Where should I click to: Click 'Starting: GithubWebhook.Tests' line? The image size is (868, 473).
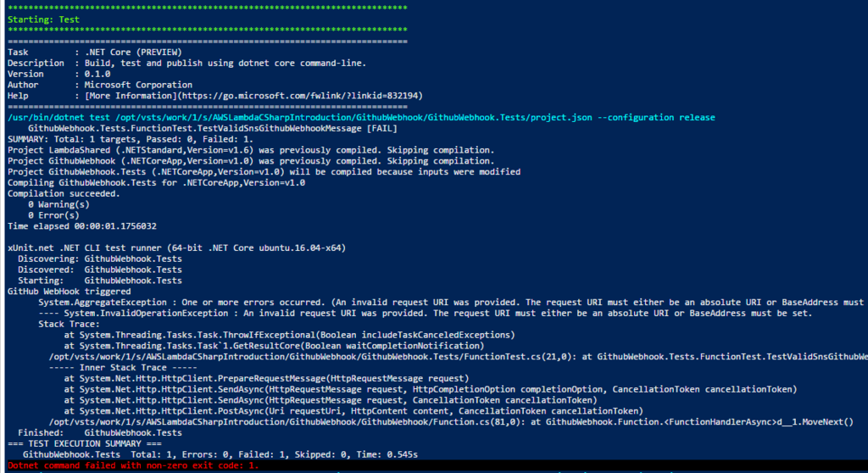pos(100,281)
